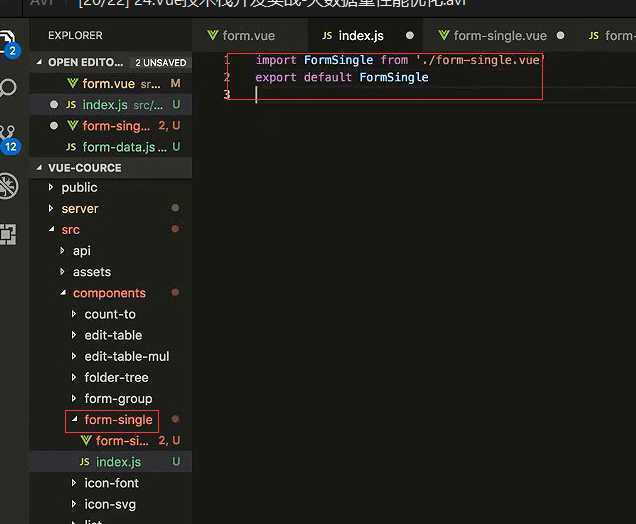Expand the folder-tree folder
636x524 pixels.
(x=116, y=377)
